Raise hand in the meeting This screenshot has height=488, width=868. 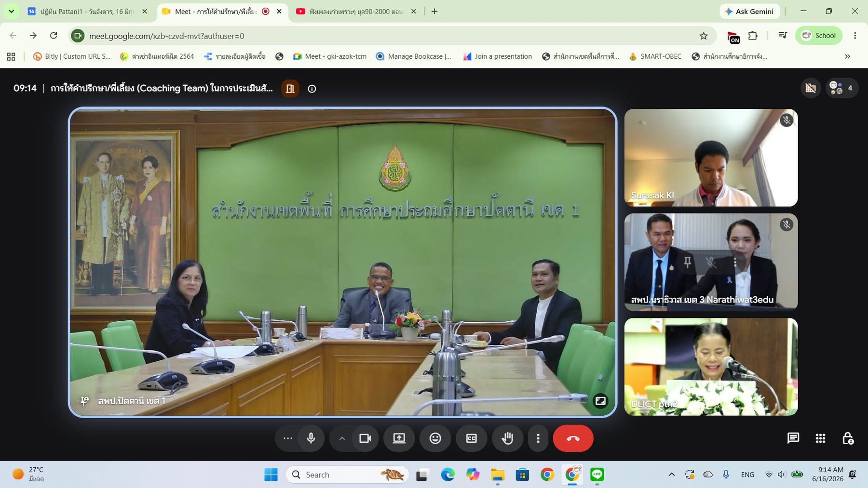[x=507, y=438]
